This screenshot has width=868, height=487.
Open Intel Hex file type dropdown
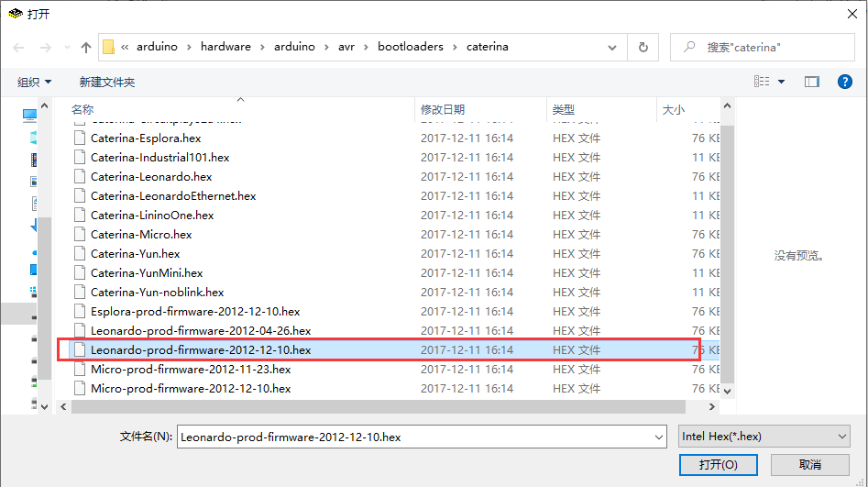pos(764,437)
